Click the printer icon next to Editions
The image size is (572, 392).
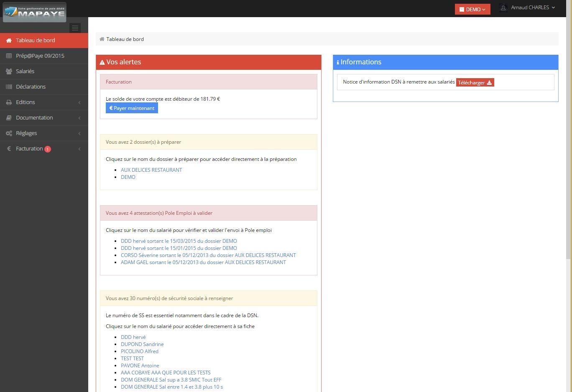click(8, 102)
